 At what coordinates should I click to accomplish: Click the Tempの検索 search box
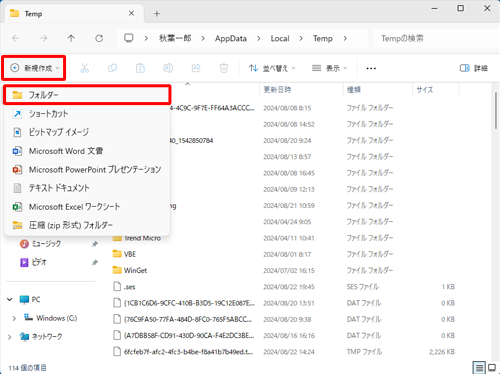click(435, 39)
